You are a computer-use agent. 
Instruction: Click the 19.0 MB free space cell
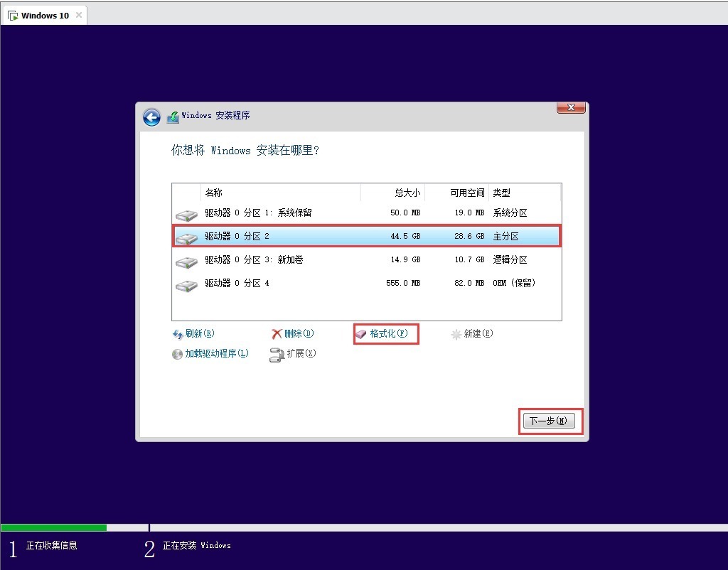(469, 213)
